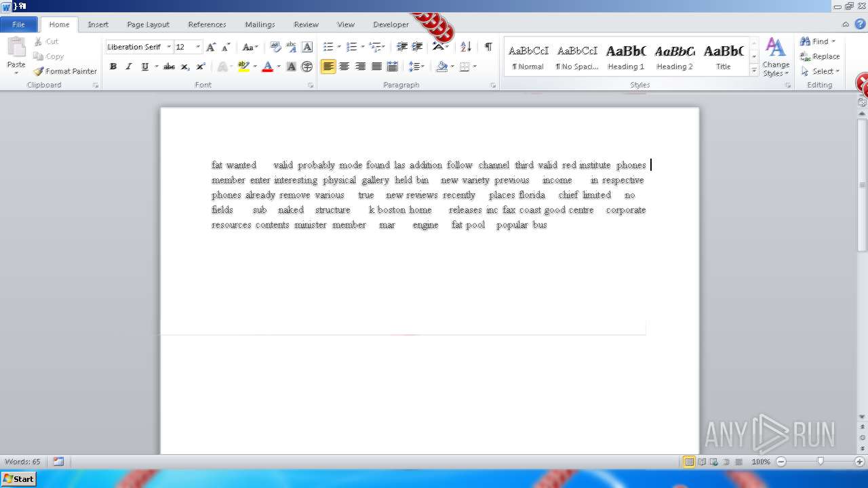868x488 pixels.
Task: Open the Line Spacing dropdown
Action: point(416,66)
